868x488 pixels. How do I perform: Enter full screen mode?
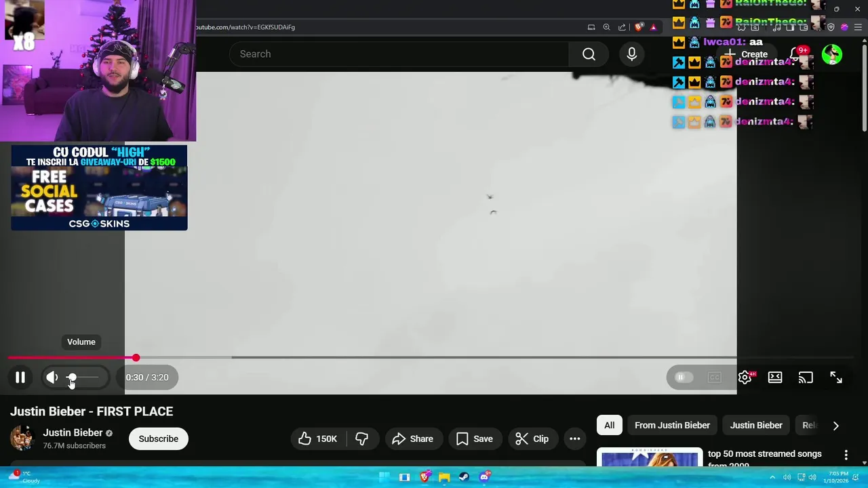coord(836,378)
